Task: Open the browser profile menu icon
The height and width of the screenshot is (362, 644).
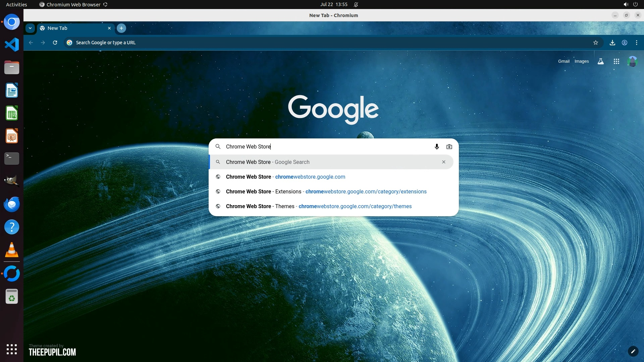Action: (625, 43)
